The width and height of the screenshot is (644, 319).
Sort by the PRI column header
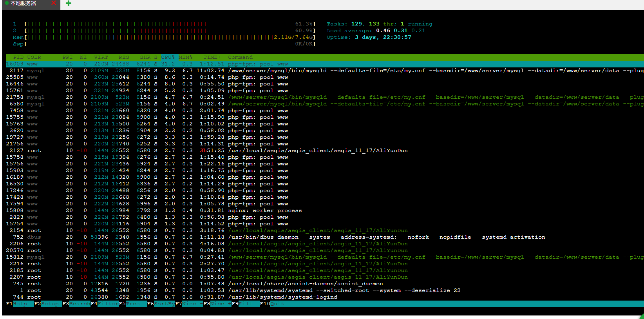(x=68, y=57)
